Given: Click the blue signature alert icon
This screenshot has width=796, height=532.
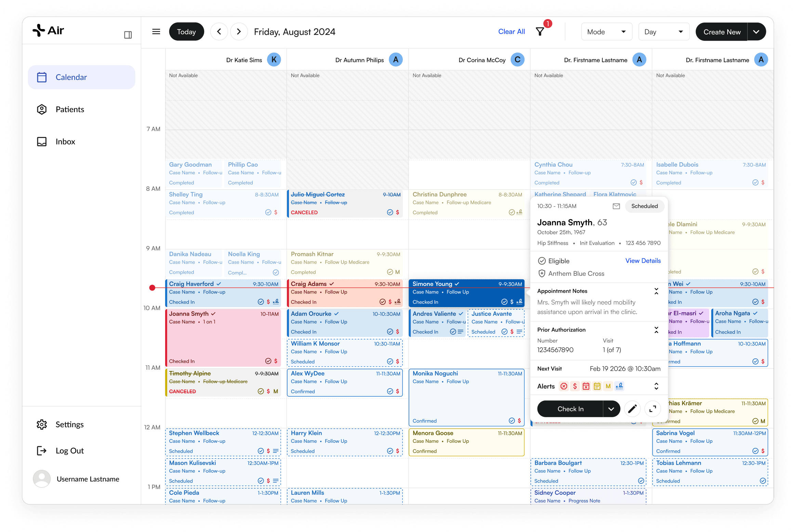Looking at the screenshot, I should point(619,386).
